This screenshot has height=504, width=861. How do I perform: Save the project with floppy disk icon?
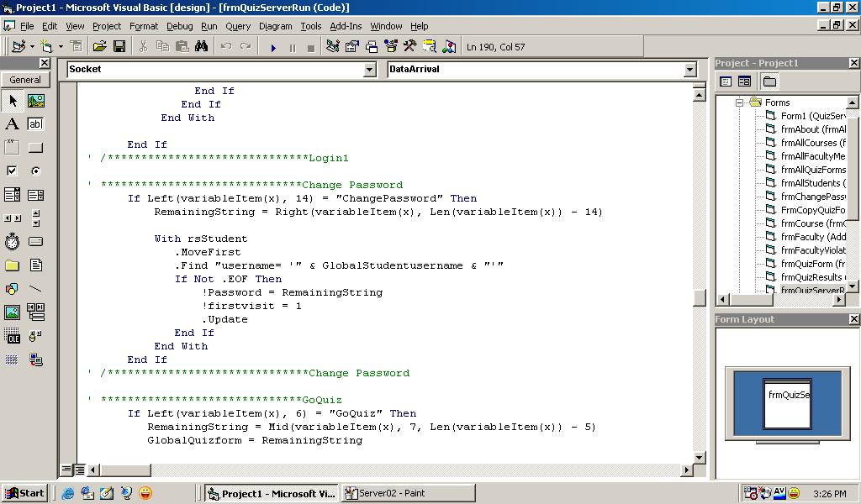click(119, 46)
